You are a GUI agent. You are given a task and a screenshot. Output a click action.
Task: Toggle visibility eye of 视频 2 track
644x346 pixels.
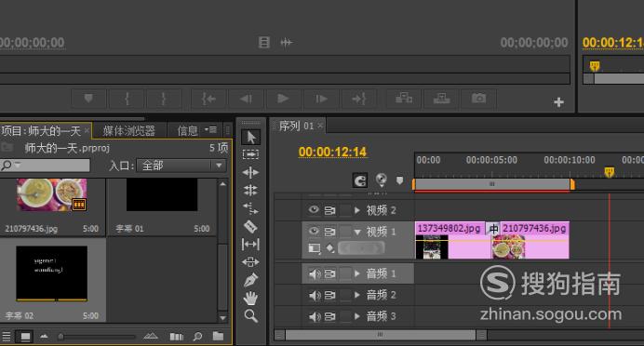click(314, 209)
